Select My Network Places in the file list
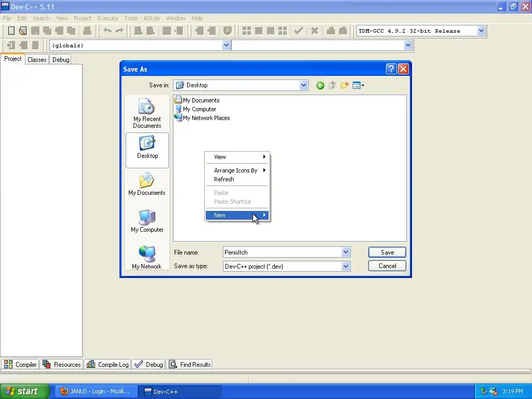This screenshot has height=399, width=532. (202, 118)
